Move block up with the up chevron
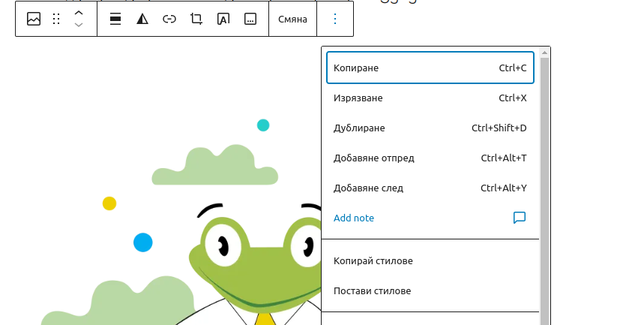Viewport: 644px width, 325px height. tap(79, 13)
